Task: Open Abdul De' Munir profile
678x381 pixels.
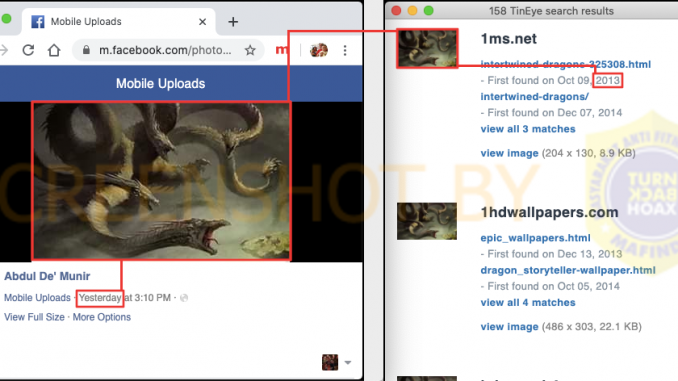Action: click(x=47, y=276)
